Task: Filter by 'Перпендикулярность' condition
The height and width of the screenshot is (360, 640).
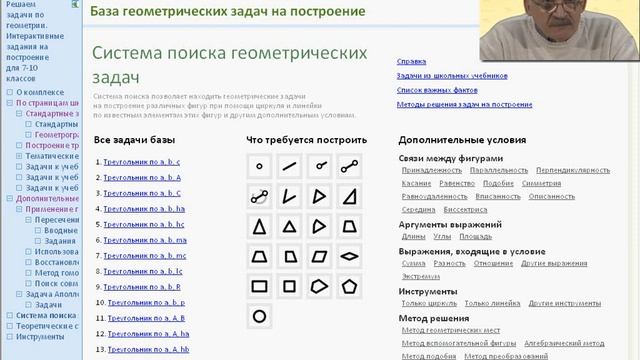Action: point(573,170)
